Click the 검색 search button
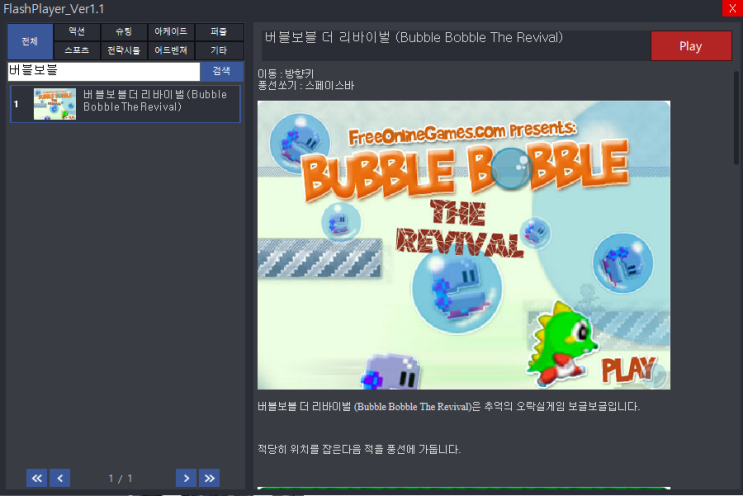The image size is (743, 496). coord(221,71)
